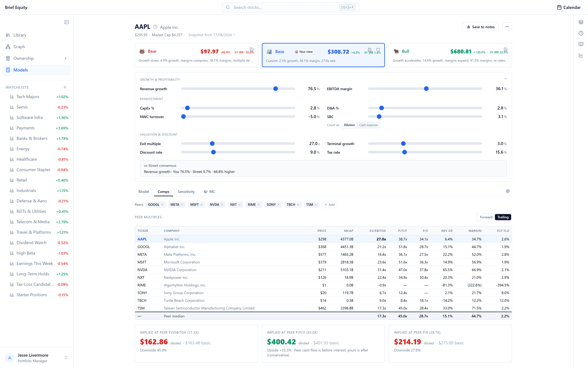Open the Jesse Livermore account switcher

click(x=36, y=358)
